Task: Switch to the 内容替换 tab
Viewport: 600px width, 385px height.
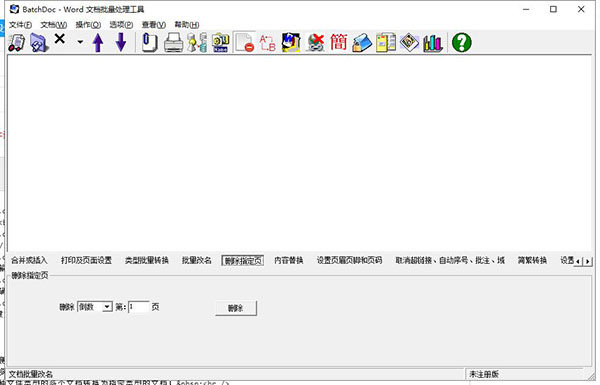Action: click(x=289, y=260)
